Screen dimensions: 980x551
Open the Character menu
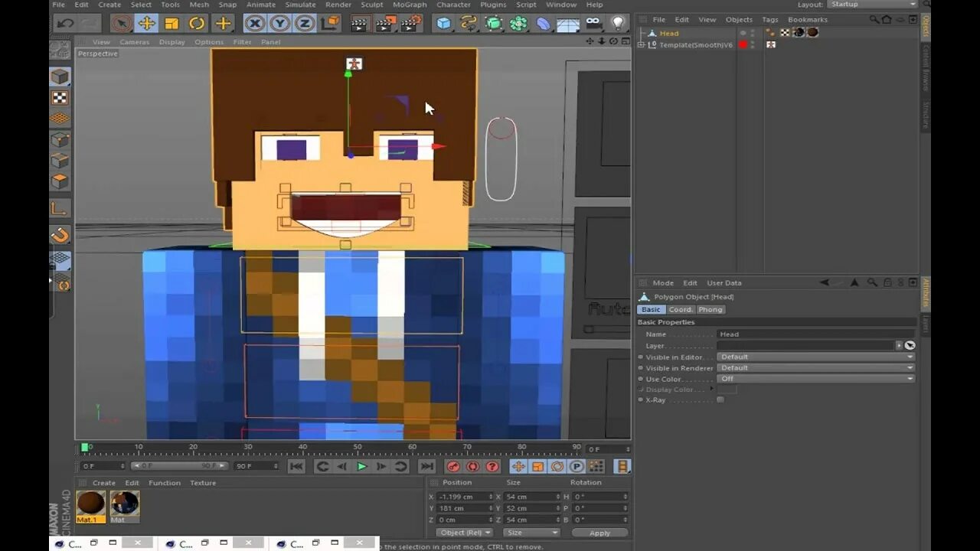(453, 5)
